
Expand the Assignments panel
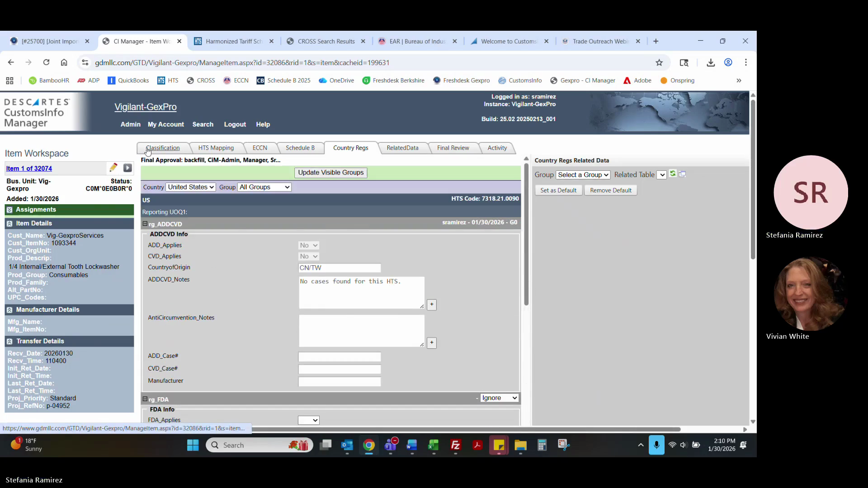(x=9, y=210)
